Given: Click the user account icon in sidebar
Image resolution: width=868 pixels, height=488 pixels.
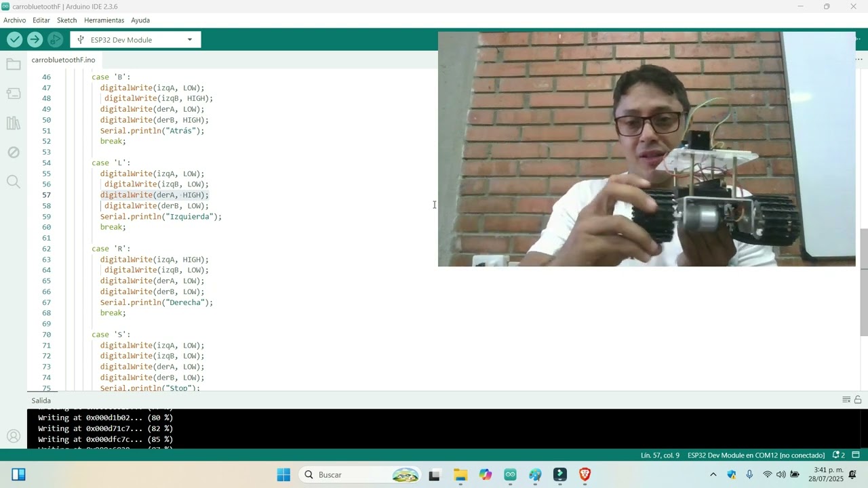Looking at the screenshot, I should coord(14,436).
